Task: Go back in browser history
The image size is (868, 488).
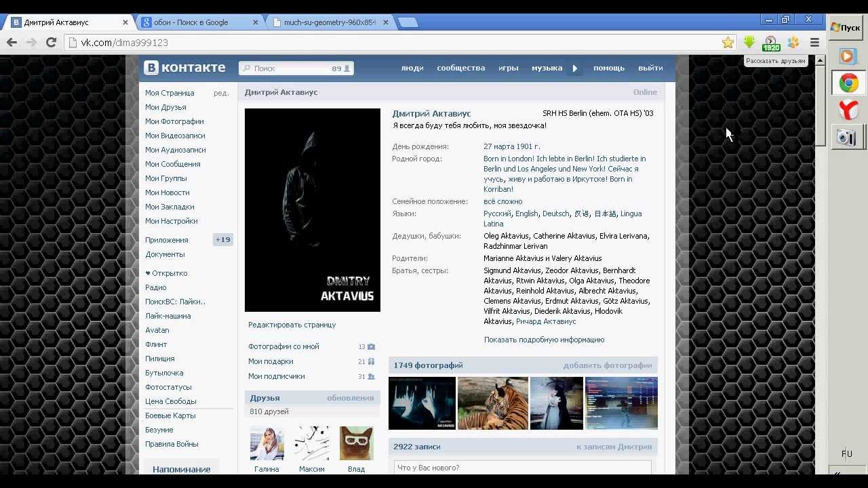Action: tap(12, 42)
